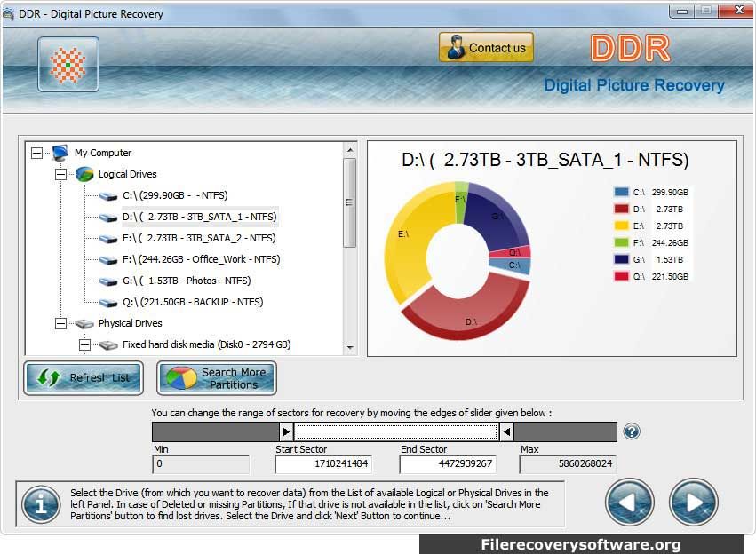756x554 pixels.
Task: Select drive F:\ Office_Work
Action: pos(201,259)
